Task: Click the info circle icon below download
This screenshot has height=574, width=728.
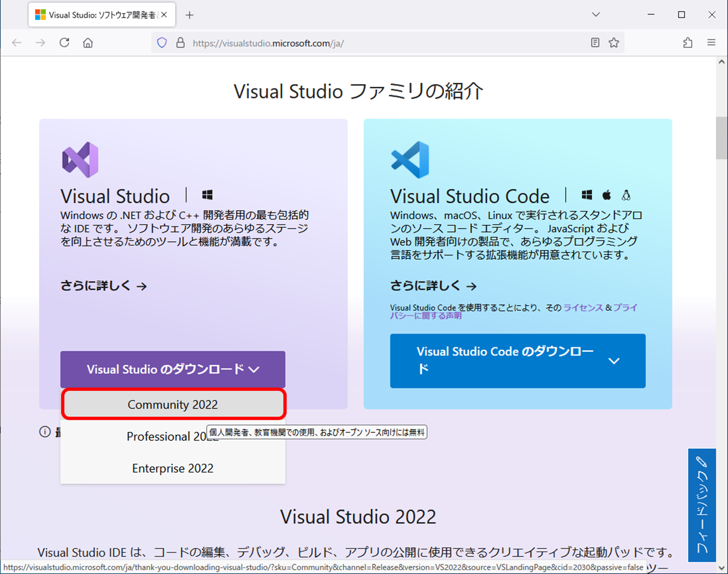Action: [45, 431]
